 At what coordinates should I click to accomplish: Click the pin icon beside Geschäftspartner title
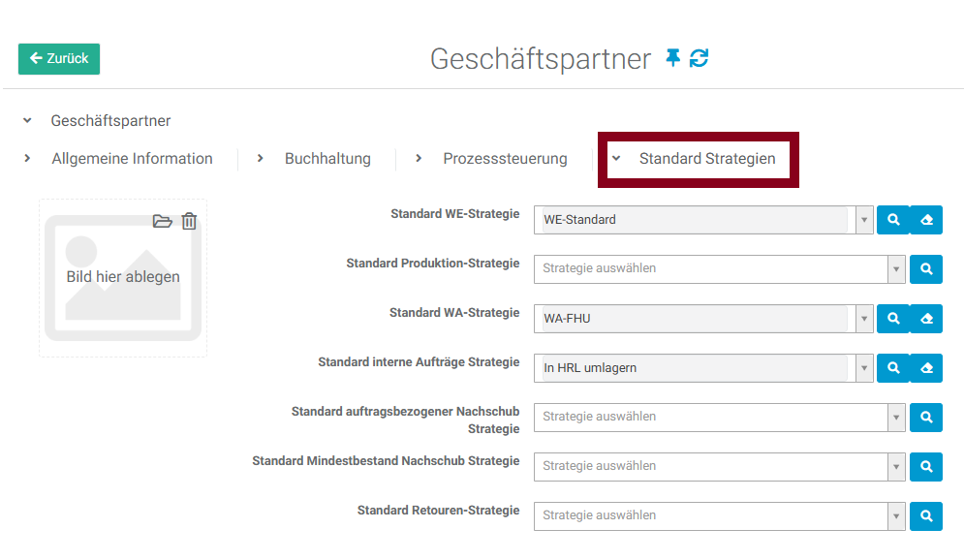(x=673, y=58)
